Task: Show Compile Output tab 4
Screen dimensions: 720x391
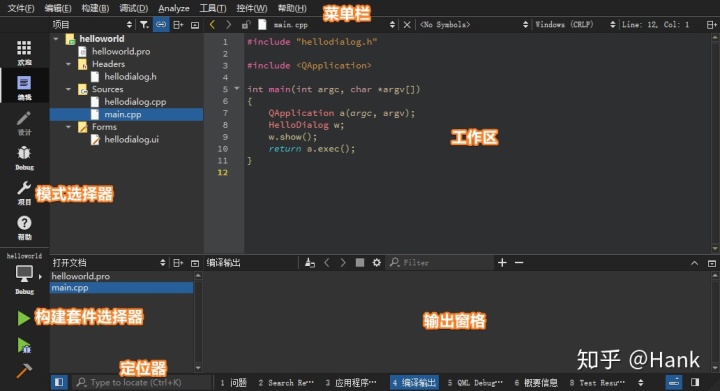Action: pyautogui.click(x=414, y=382)
